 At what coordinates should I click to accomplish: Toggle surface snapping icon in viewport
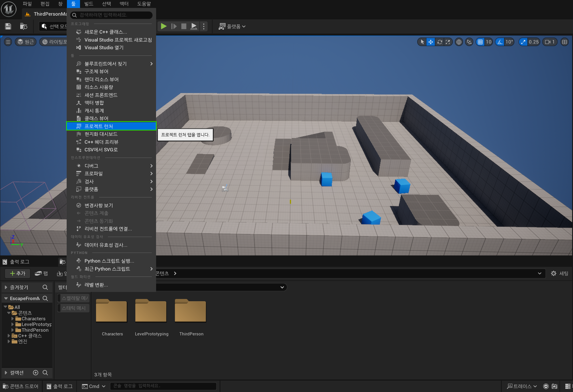tap(469, 42)
